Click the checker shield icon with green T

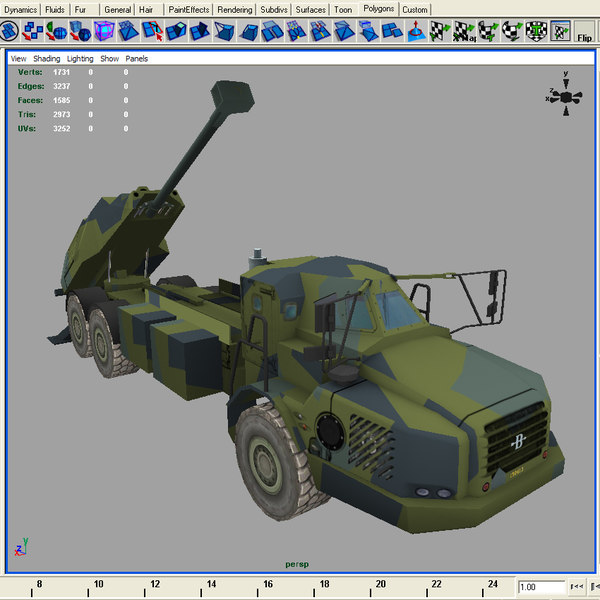536,31
